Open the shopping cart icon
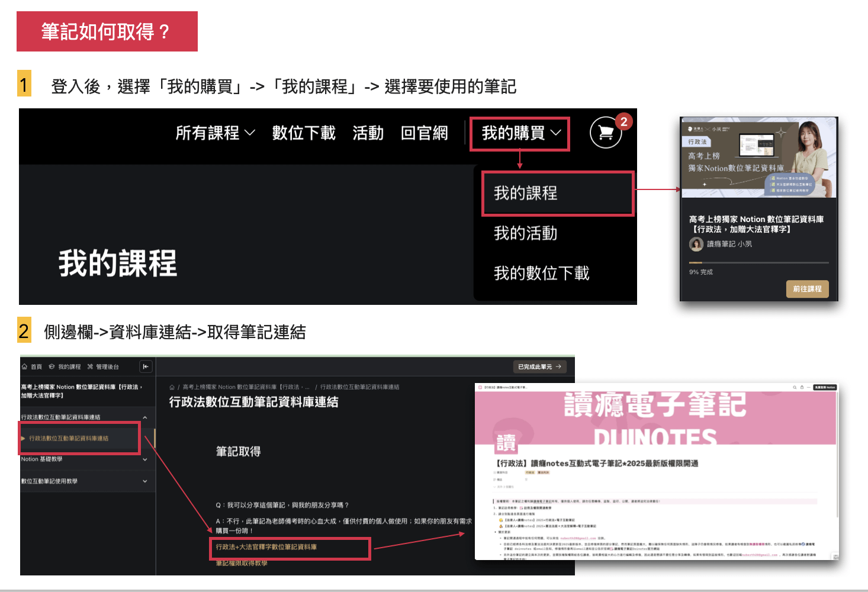The width and height of the screenshot is (868, 592). pyautogui.click(x=606, y=133)
